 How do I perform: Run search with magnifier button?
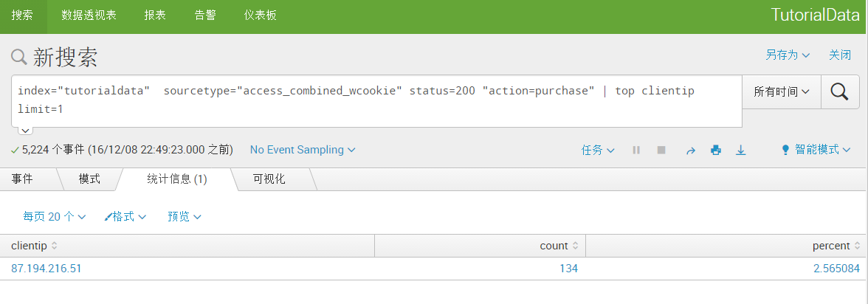pos(839,92)
